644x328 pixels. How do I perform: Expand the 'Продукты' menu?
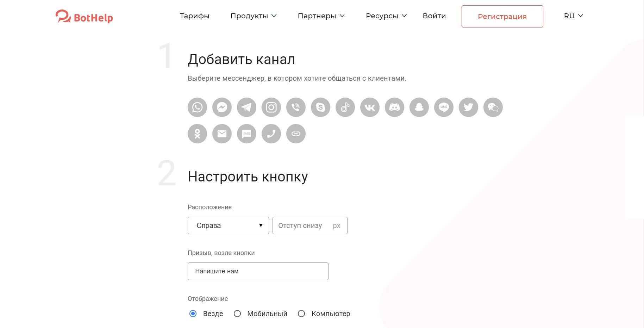(x=253, y=16)
